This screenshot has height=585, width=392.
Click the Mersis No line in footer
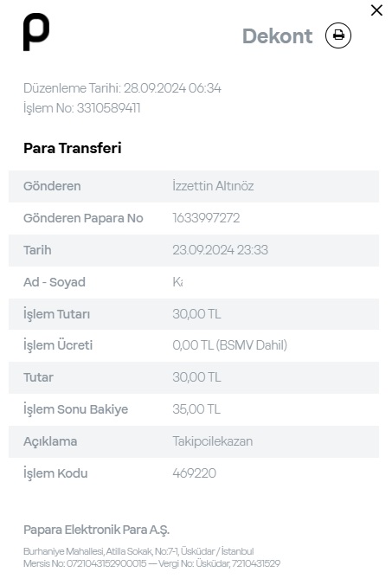pyautogui.click(x=151, y=563)
